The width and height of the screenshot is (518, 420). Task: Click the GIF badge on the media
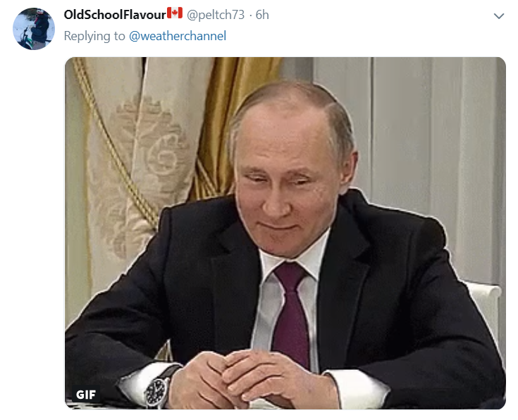point(86,394)
